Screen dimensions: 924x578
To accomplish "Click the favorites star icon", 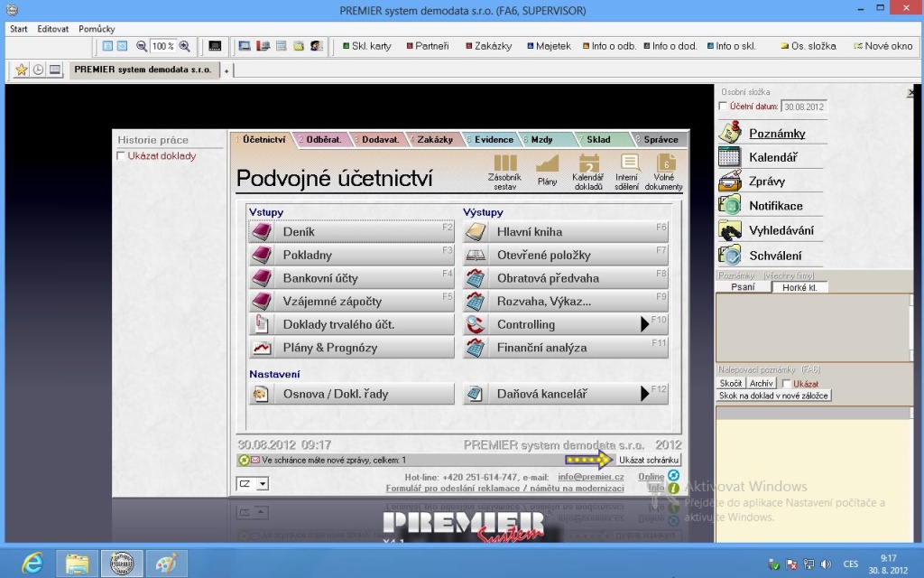I will [22, 70].
